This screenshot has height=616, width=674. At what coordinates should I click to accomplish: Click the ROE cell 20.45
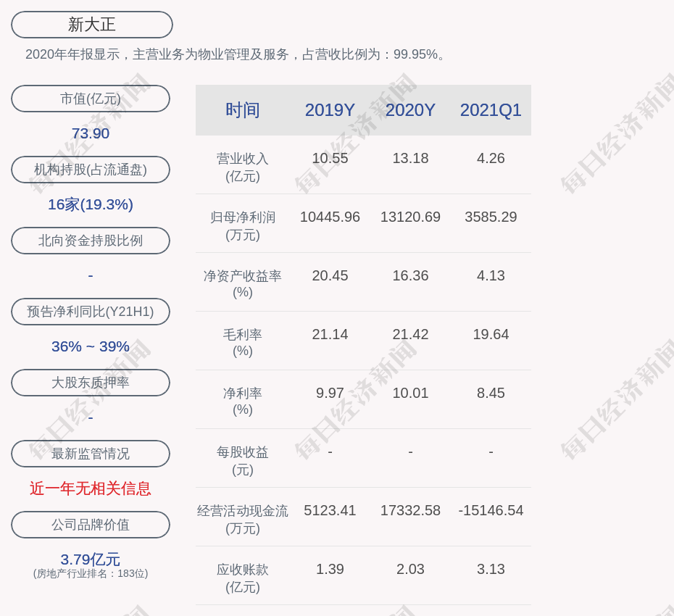click(x=330, y=275)
